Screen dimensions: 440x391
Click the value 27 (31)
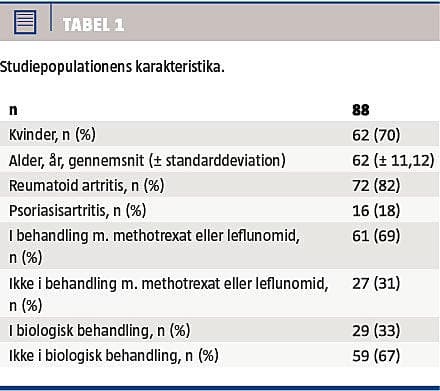(x=376, y=284)
